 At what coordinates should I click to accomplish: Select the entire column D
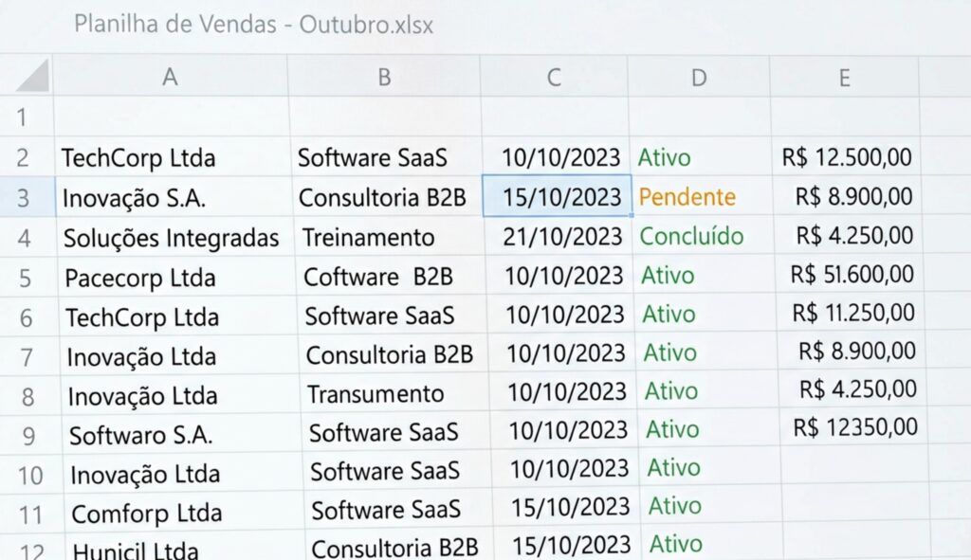[699, 78]
